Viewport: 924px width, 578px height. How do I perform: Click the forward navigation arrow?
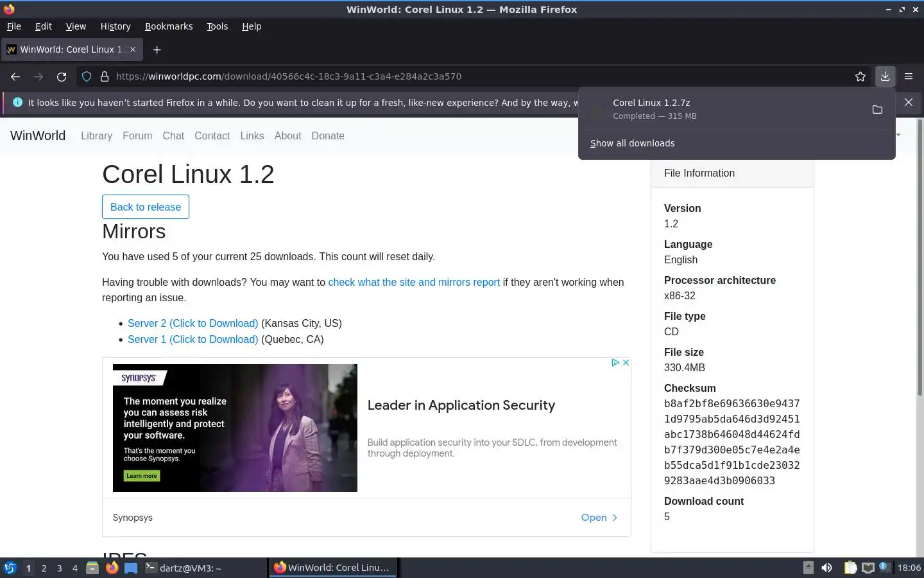click(x=38, y=76)
